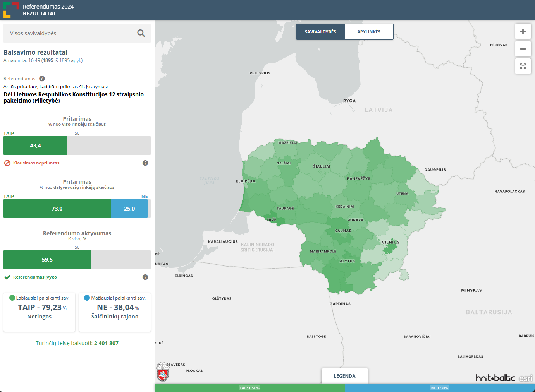
Task: Show info for Klausimas nepriimtas status
Action: [x=145, y=163]
